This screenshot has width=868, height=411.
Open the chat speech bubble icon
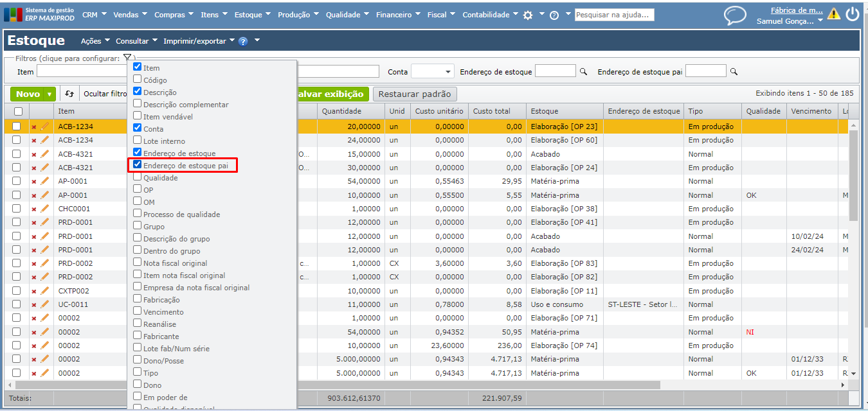click(x=735, y=15)
